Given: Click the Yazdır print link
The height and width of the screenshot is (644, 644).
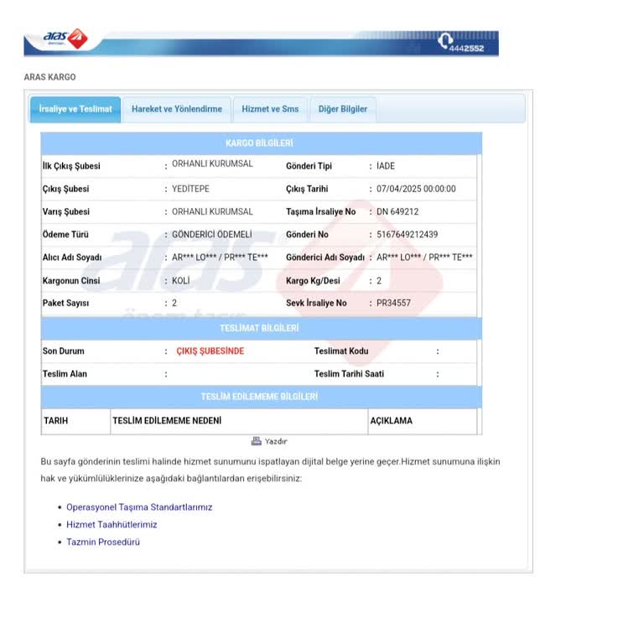Looking at the screenshot, I should (276, 442).
